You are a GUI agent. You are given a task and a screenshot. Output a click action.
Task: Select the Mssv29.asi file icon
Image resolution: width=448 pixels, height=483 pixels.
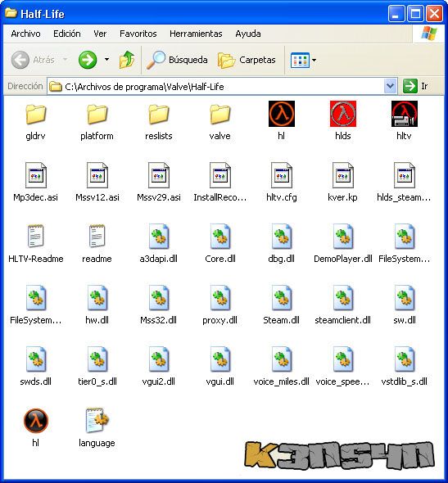159,175
